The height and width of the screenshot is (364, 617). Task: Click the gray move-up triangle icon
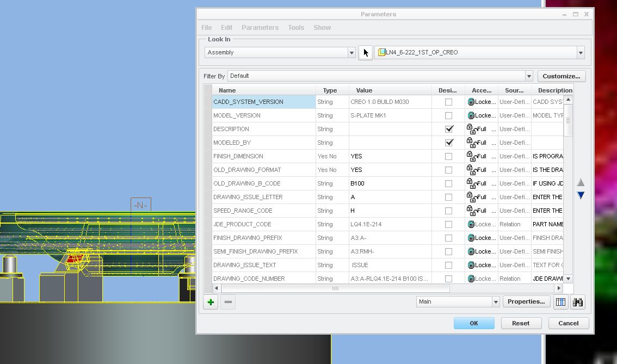point(581,182)
